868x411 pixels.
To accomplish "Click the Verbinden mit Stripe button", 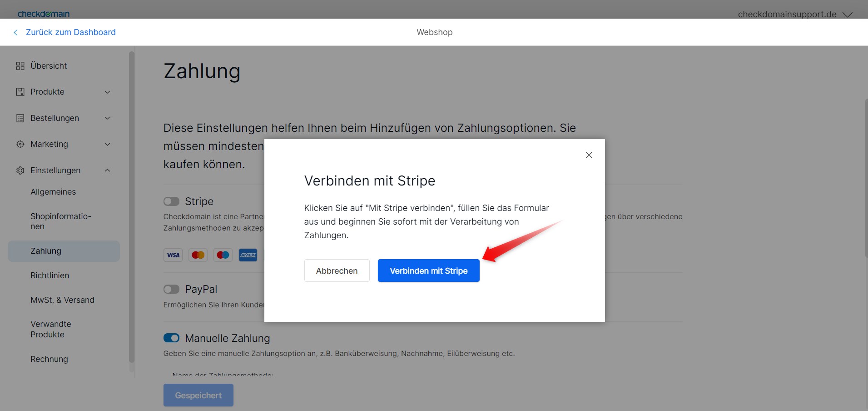I will point(428,271).
